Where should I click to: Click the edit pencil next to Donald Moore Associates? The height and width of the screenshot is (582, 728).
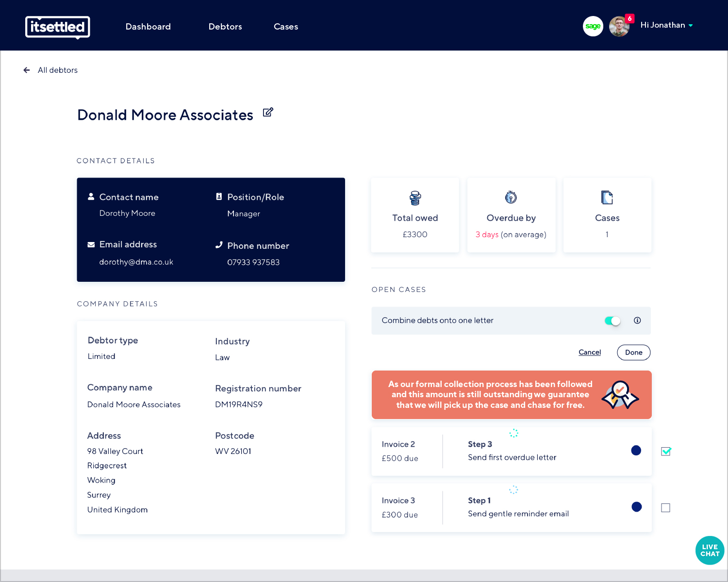[267, 112]
